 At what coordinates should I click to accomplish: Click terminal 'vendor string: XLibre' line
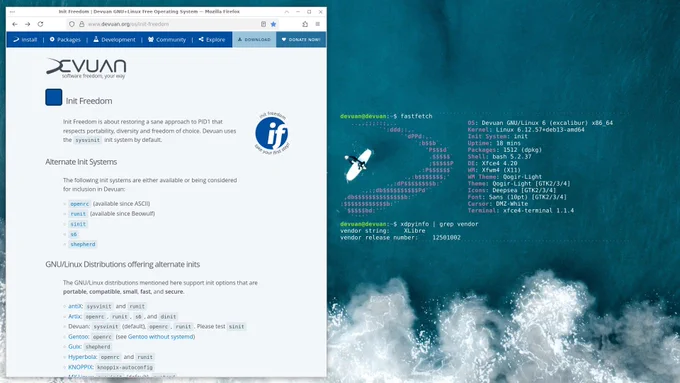383,231
